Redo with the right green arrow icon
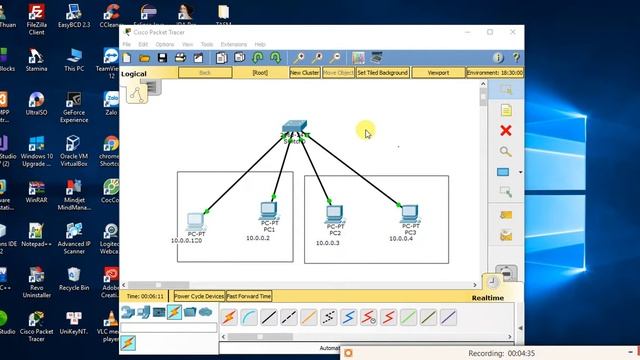The image size is (640, 360). coord(276,58)
